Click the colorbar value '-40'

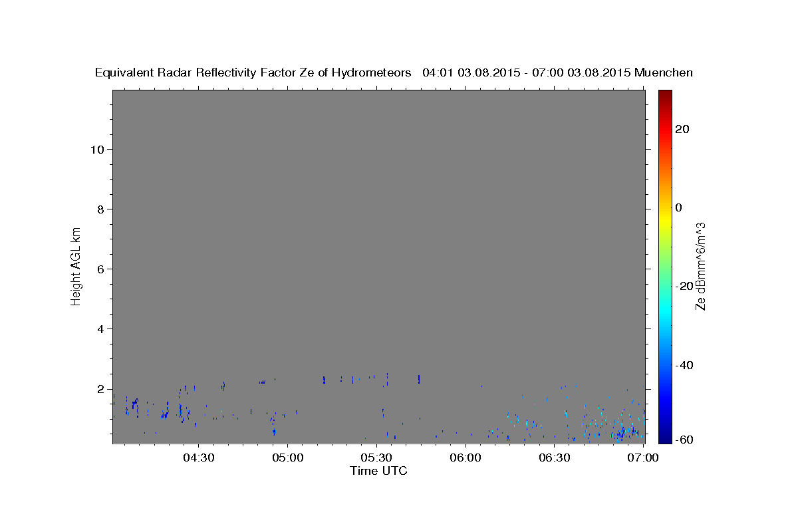pos(684,364)
